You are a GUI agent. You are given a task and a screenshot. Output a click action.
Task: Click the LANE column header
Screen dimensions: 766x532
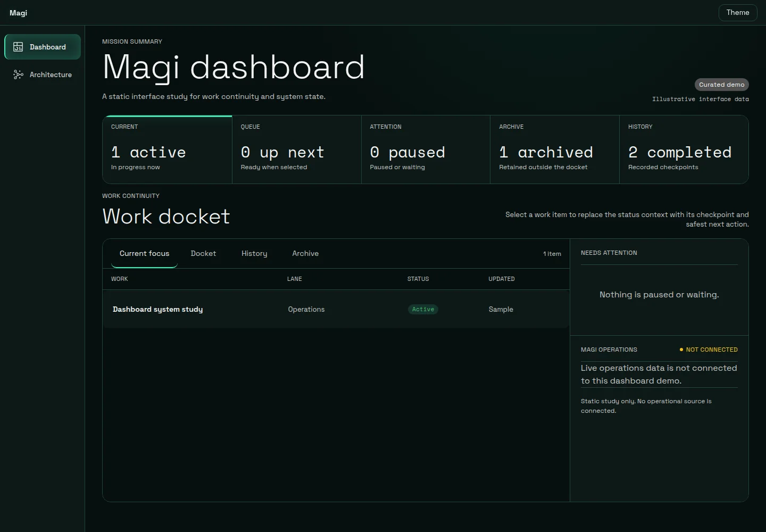294,279
